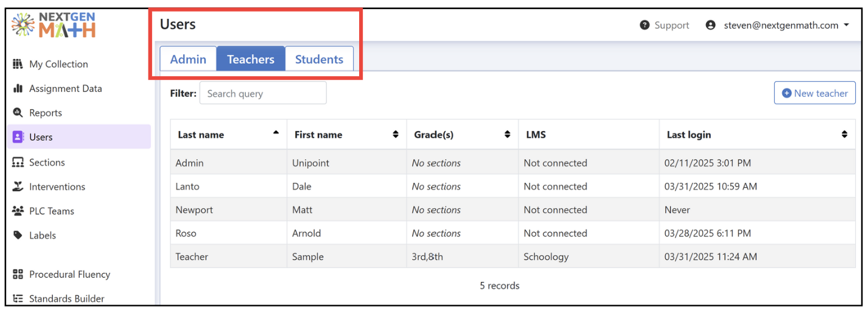The image size is (868, 312).
Task: Click the New teacher button
Action: click(x=814, y=93)
